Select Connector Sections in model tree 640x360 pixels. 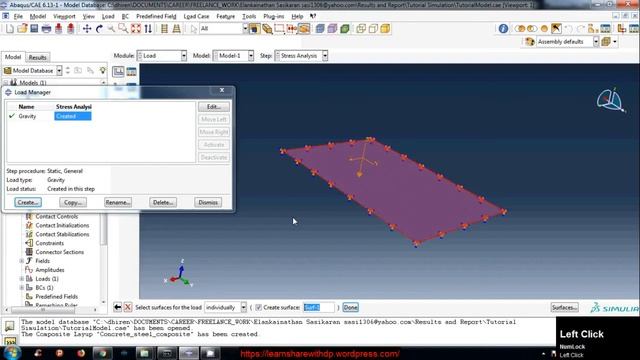[x=59, y=252]
